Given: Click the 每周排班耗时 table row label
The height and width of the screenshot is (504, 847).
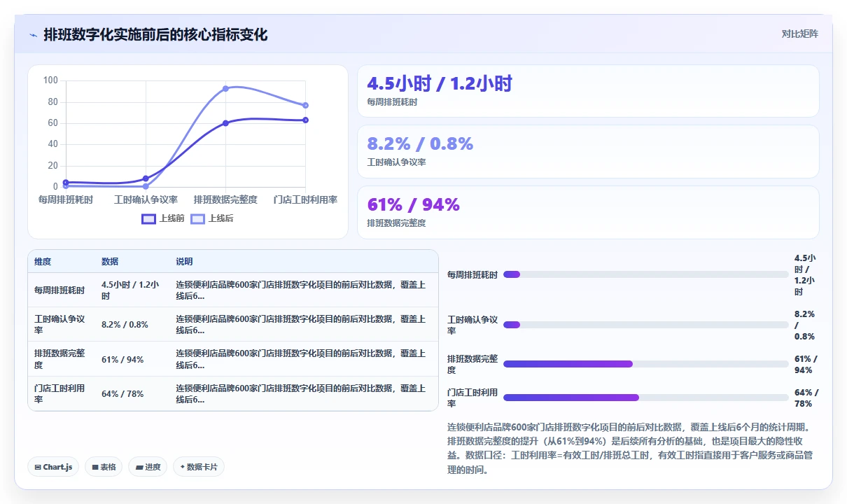Looking at the screenshot, I should tap(59, 290).
